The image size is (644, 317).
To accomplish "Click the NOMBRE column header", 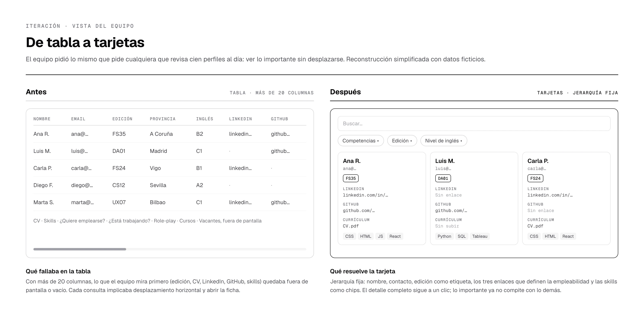I will click(x=42, y=119).
